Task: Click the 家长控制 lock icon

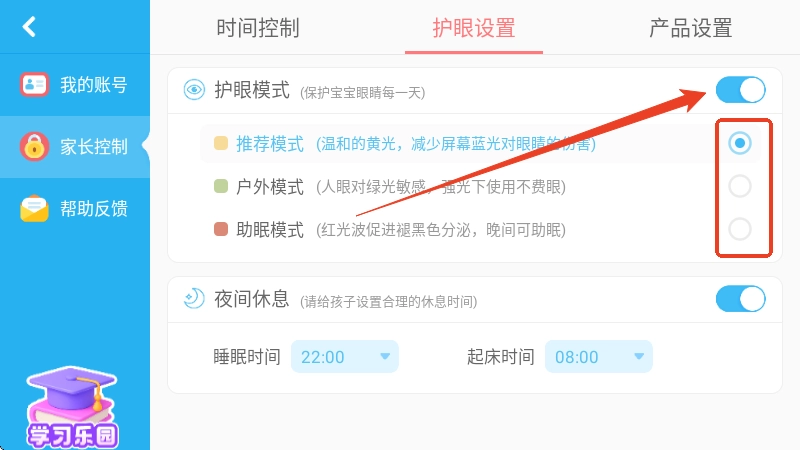Action: click(35, 147)
